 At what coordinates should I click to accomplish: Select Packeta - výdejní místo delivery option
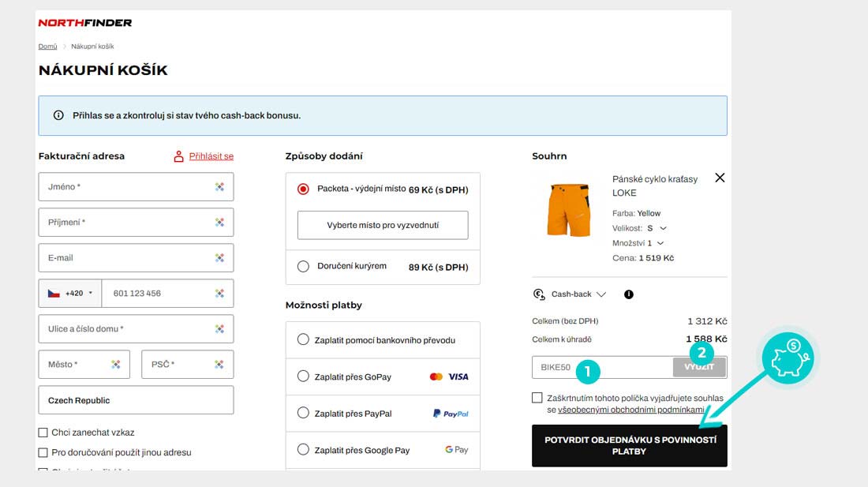303,189
